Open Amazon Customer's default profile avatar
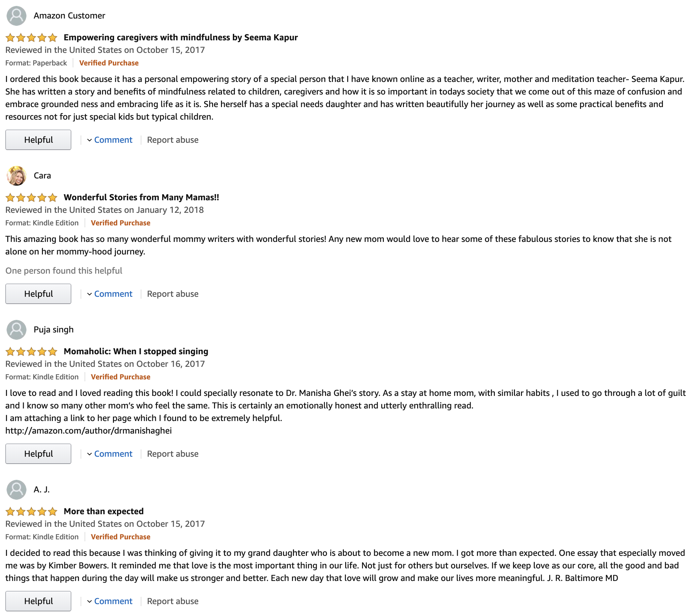Screen dimensions: 693x616 [16, 16]
